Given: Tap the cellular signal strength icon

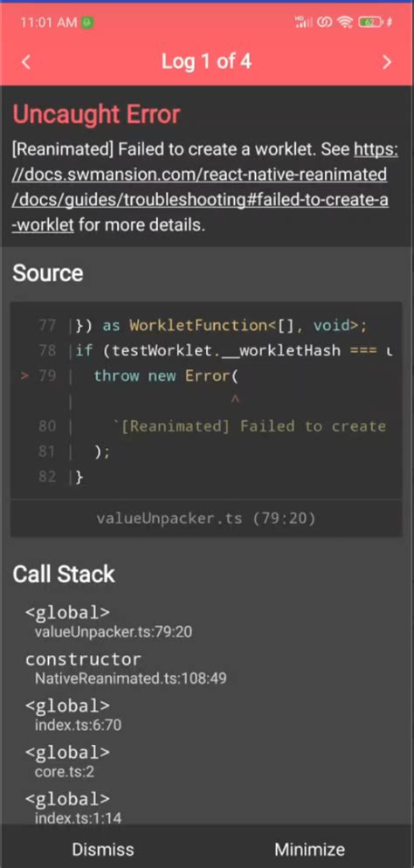Looking at the screenshot, I should [x=304, y=22].
